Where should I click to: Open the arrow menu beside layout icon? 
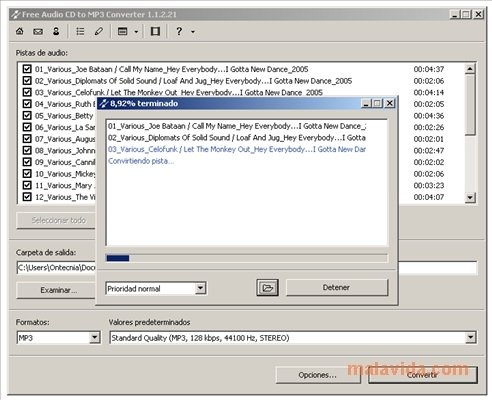(x=136, y=32)
